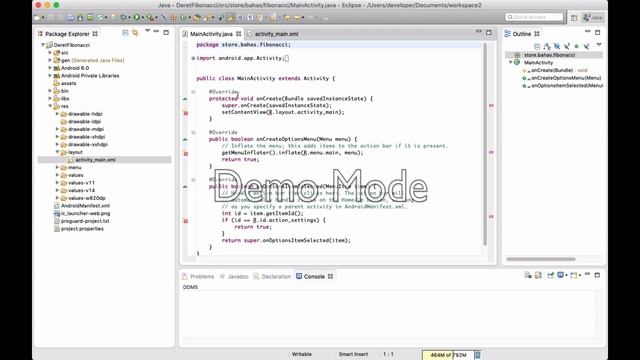
Task: Click the Clear Console icon
Action: 528,276
